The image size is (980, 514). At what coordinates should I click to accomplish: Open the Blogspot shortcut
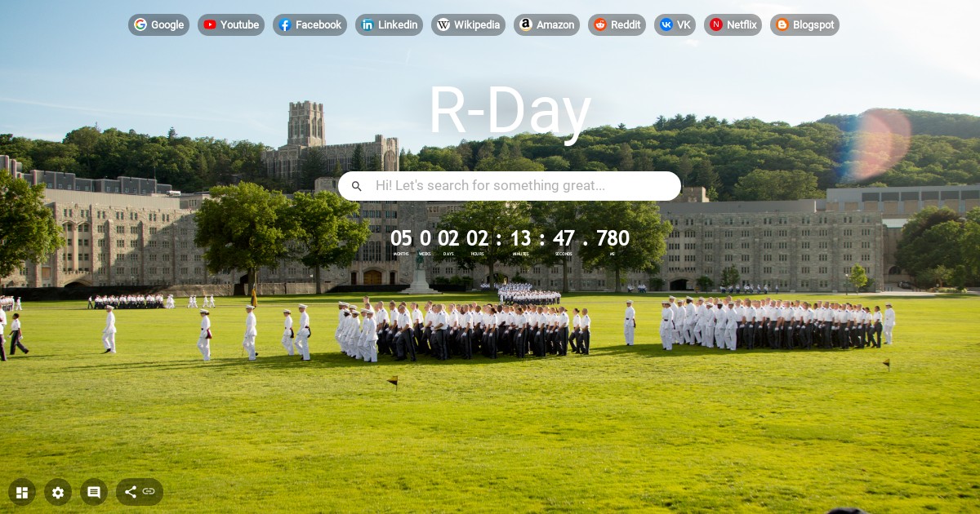[x=782, y=24]
